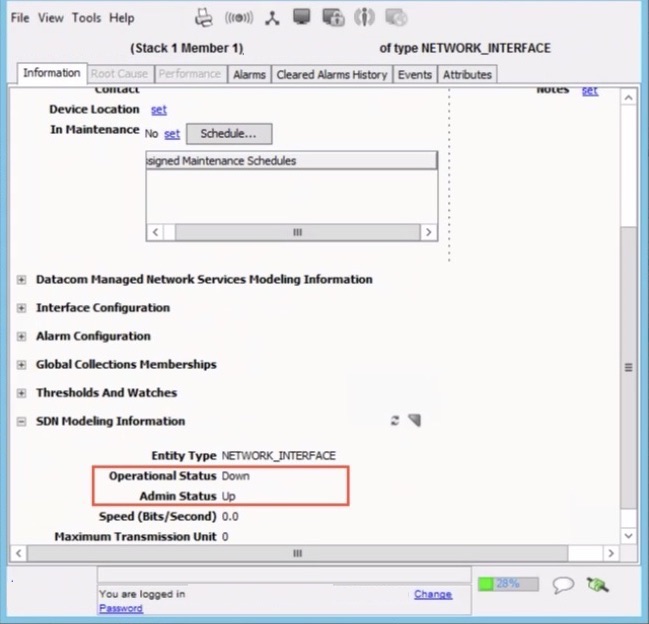Image resolution: width=649 pixels, height=624 pixels.
Task: Open the Help menu
Action: [x=122, y=18]
